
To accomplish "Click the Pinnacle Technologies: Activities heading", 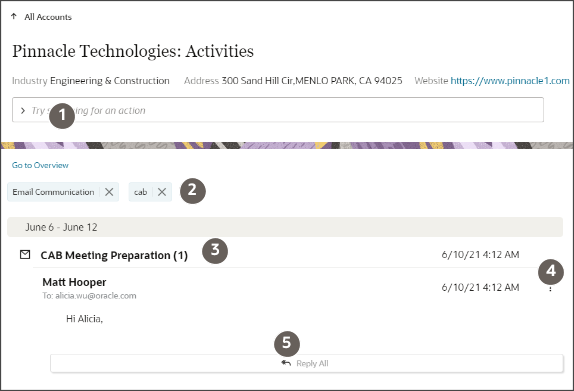I will click(x=133, y=51).
